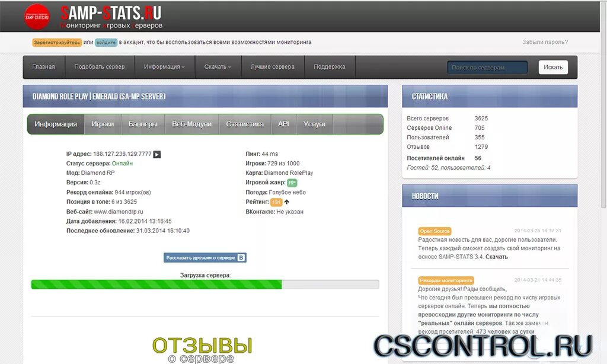The height and width of the screenshot is (364, 607).
Task: Click the Рекорды мониторинга news tag
Action: pos(446,280)
